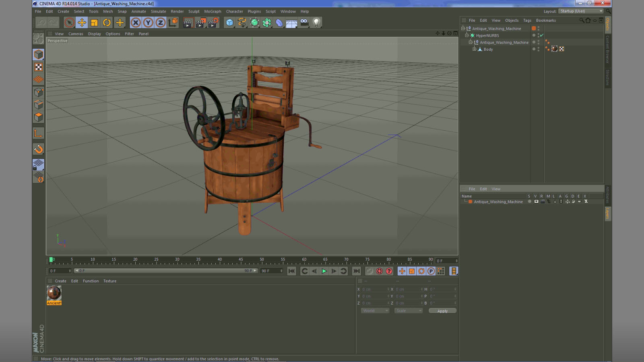The image size is (644, 362).
Task: Open the spline pen tools icon
Action: 242,23
